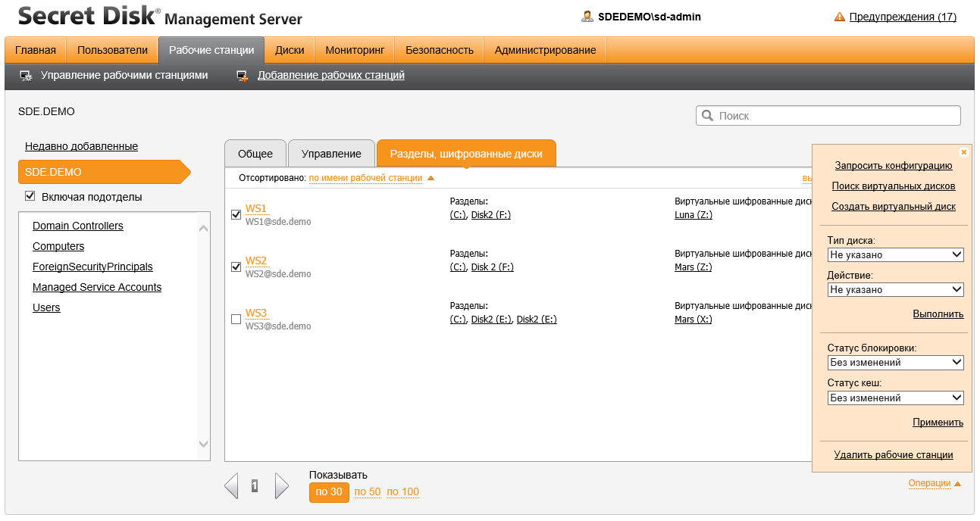Click page number 1 indicator
This screenshot has width=980, height=521.
255,486
